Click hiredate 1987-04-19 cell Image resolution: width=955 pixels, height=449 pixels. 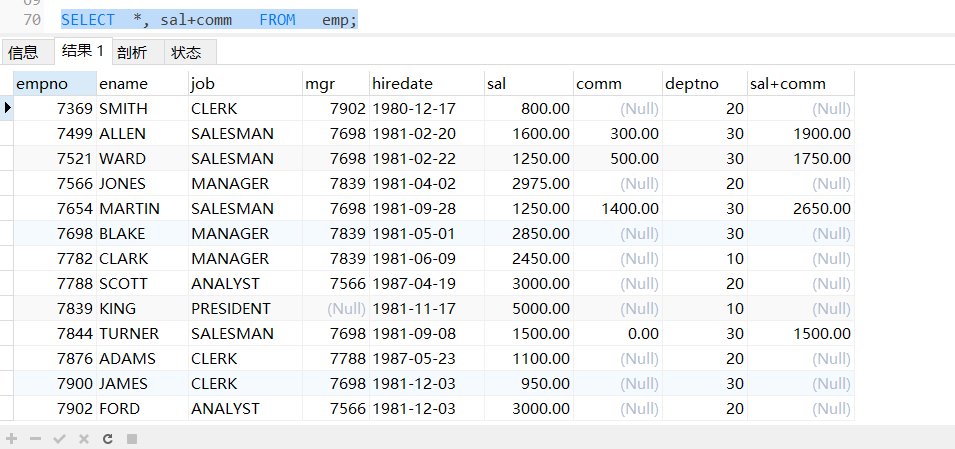click(427, 283)
